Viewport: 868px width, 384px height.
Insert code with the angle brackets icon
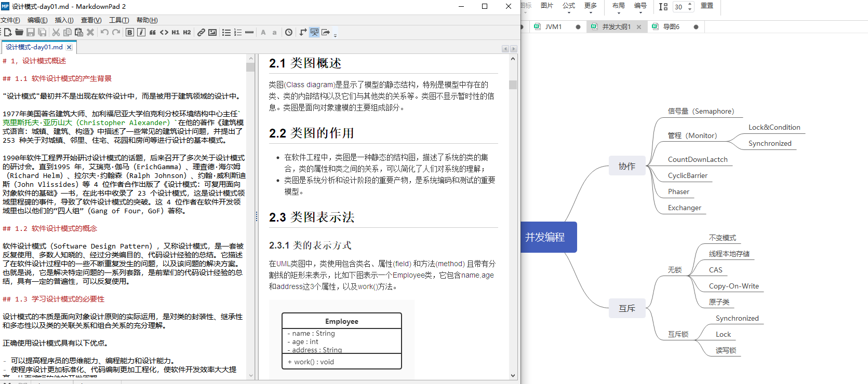coord(164,32)
